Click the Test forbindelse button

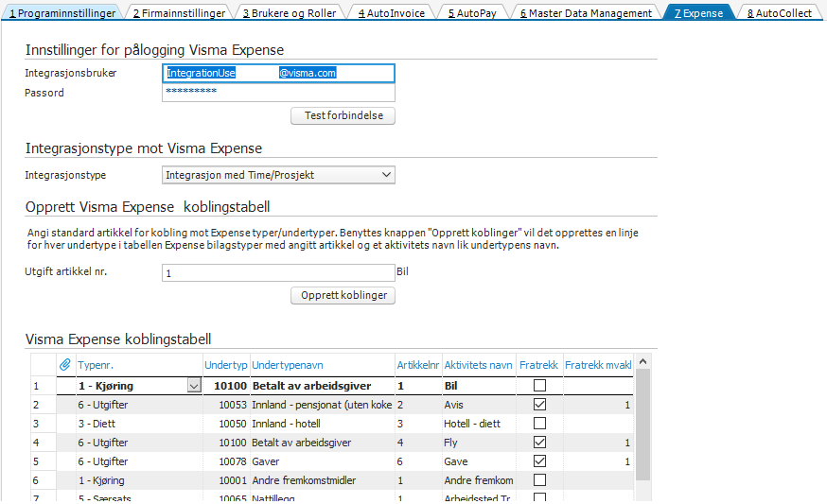(343, 115)
